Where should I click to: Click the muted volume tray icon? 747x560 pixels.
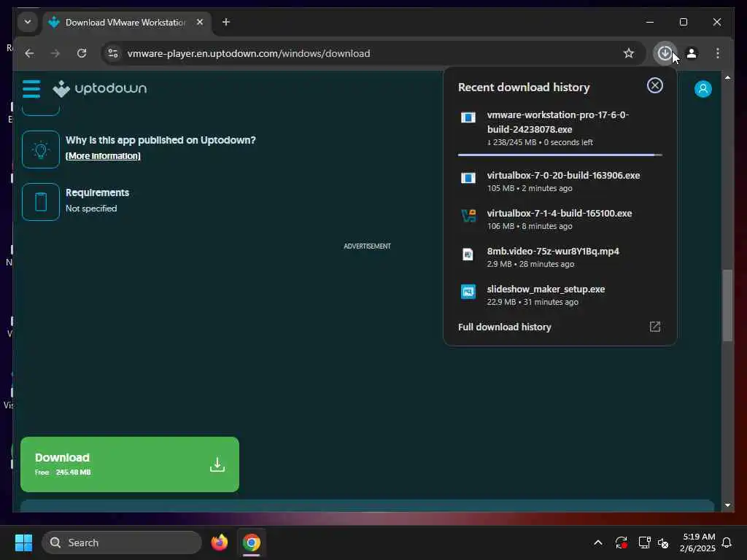click(663, 542)
